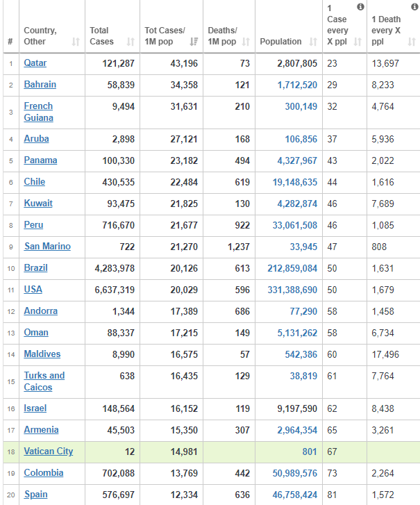Sort by Deaths/1M pop column
Viewport: 420px width, 505px height.
(246, 42)
